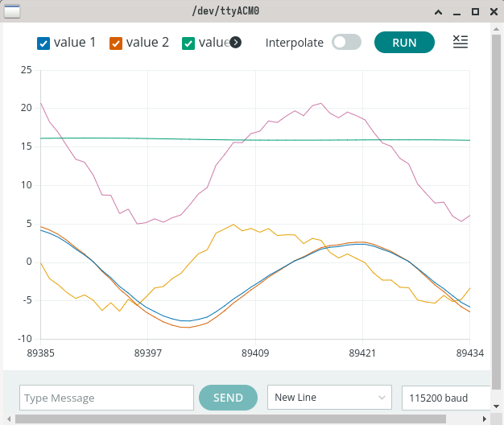
Task: Uncheck the orange value 2 checkbox
Action: click(116, 43)
